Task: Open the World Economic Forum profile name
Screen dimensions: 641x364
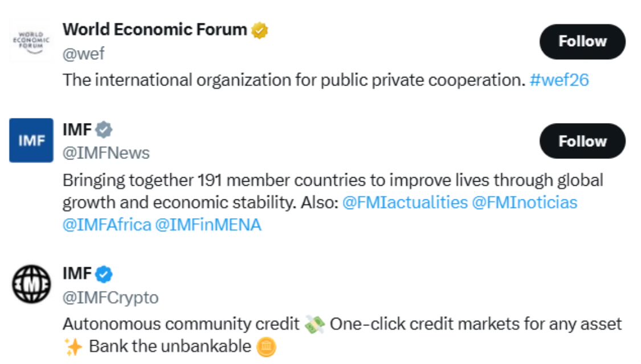Action: (x=155, y=30)
